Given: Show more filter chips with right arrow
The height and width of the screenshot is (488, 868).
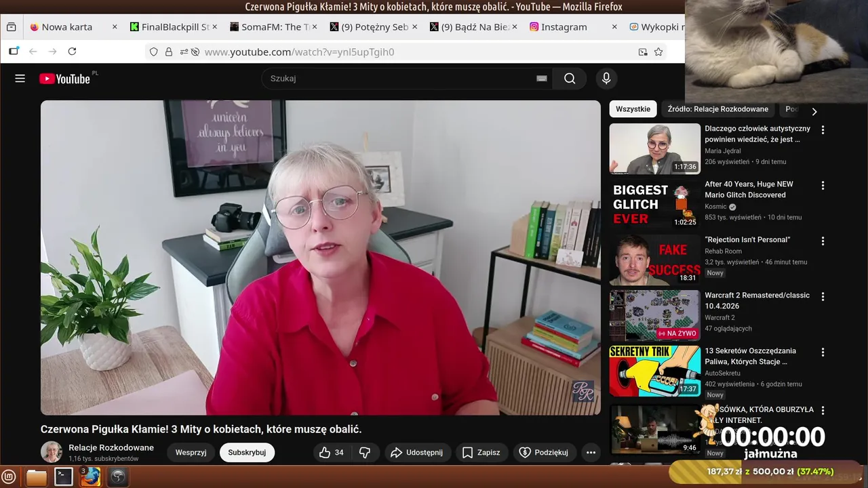Looking at the screenshot, I should pyautogui.click(x=814, y=112).
